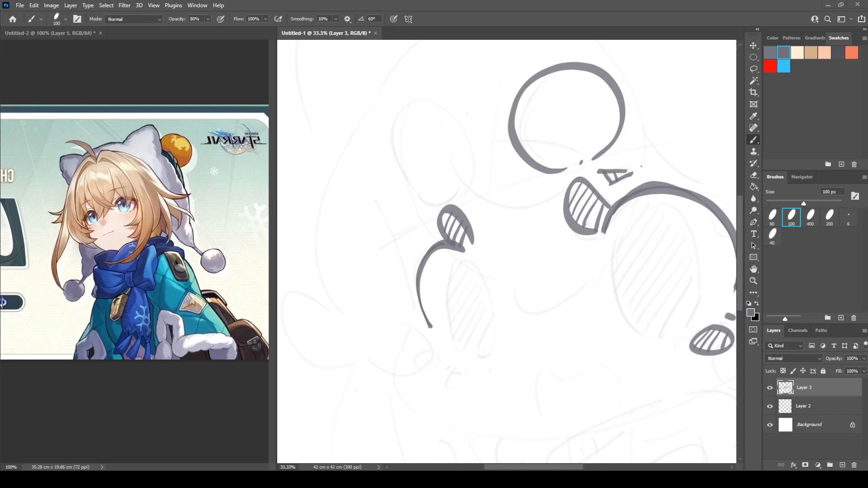Open the brush preset picker arrow
The width and height of the screenshot is (868, 488).
(x=66, y=19)
